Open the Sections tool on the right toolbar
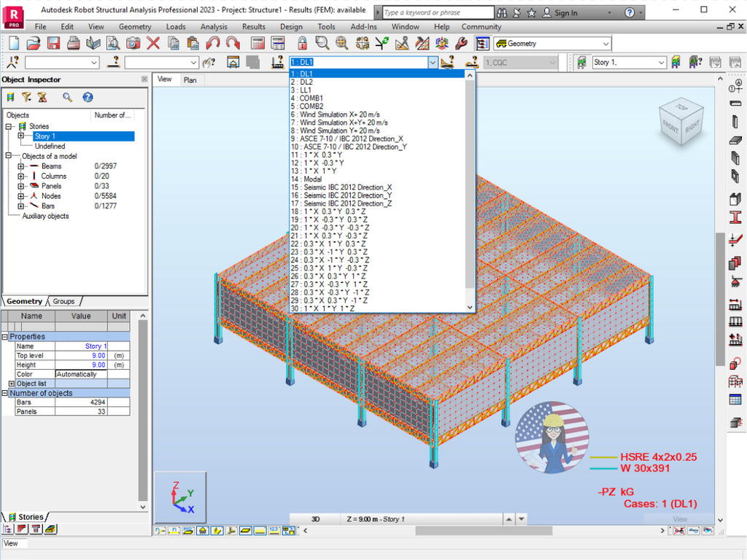This screenshot has width=747, height=560. click(x=735, y=217)
